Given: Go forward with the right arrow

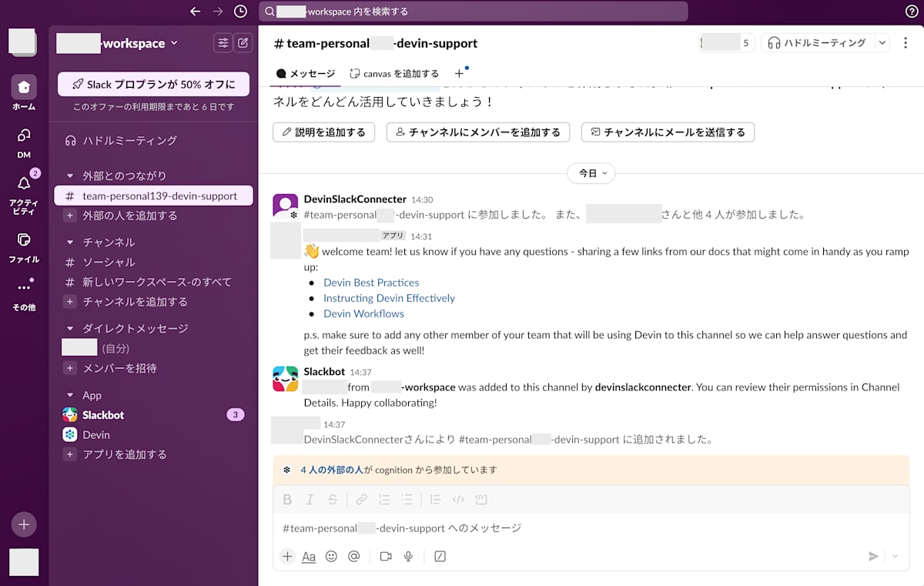Looking at the screenshot, I should coord(218,12).
